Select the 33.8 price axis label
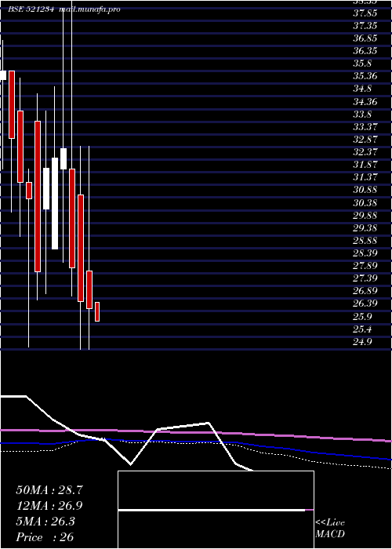 362,115
